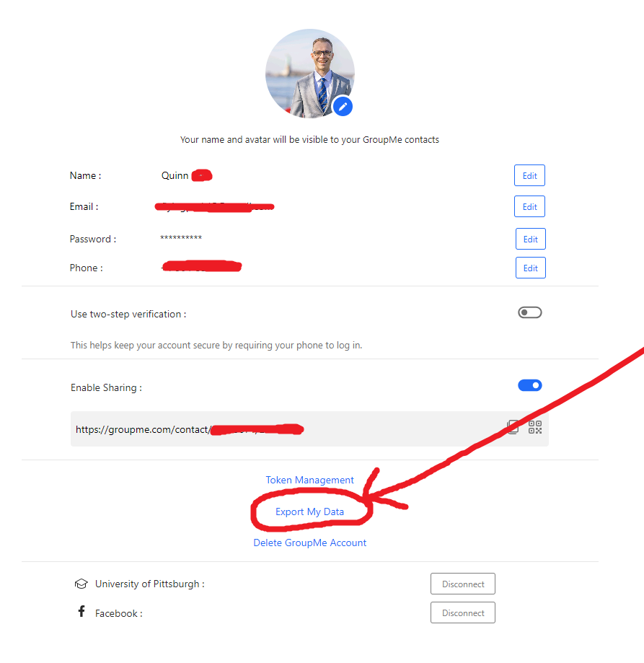This screenshot has height=663, width=644.
Task: Click the 'University of Pittsburgh :' label
Action: pos(149,584)
